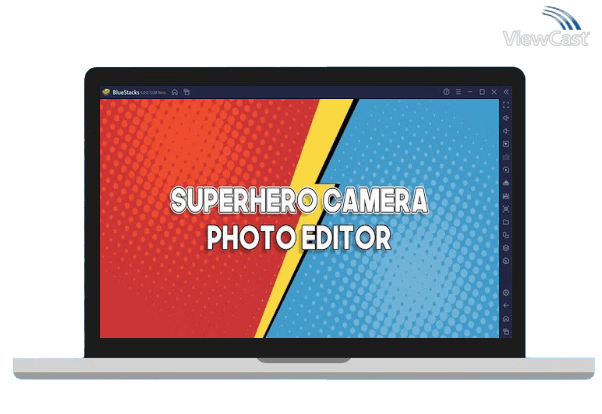Click the install APK icon in sidebar
Screen dimensions: 602x414
pyautogui.click(x=506, y=196)
